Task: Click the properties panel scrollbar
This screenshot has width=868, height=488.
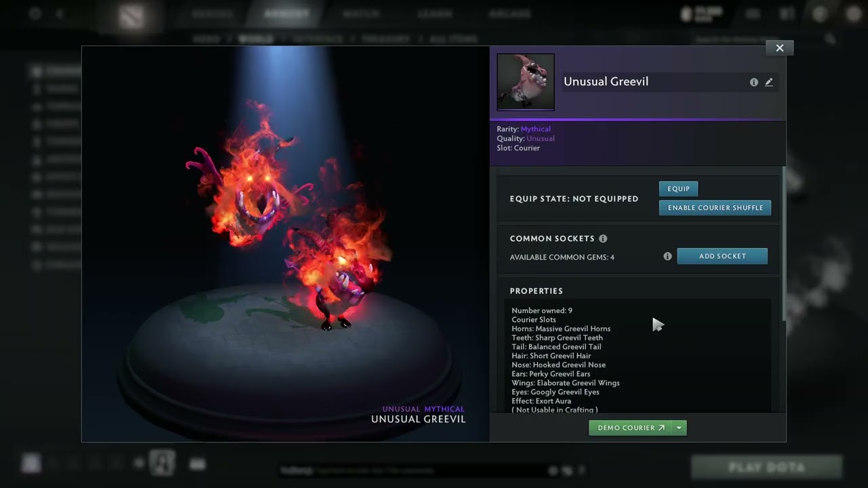Action: pyautogui.click(x=784, y=244)
